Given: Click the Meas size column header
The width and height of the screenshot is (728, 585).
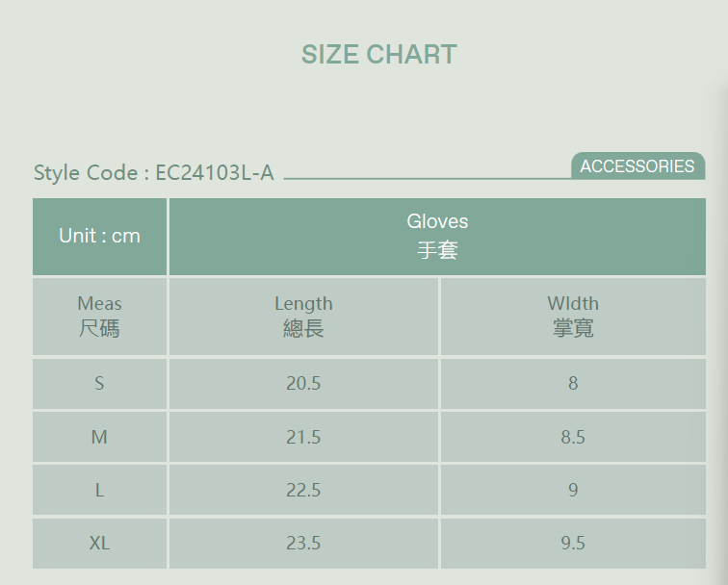Looking at the screenshot, I should (x=99, y=316).
